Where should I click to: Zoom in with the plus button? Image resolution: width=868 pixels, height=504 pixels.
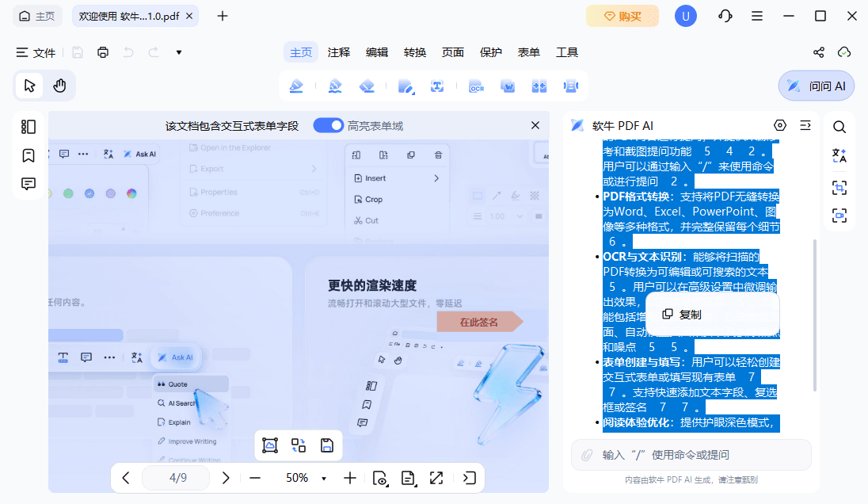point(350,478)
